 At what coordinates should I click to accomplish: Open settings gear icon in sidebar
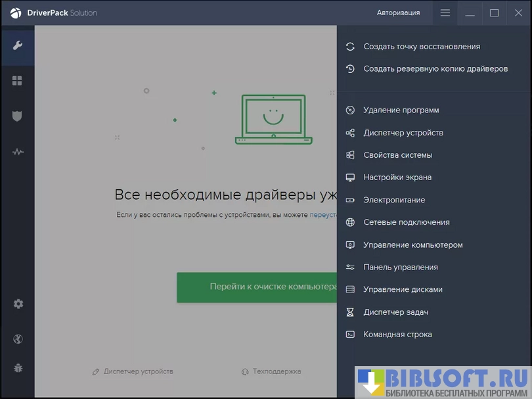pyautogui.click(x=18, y=304)
